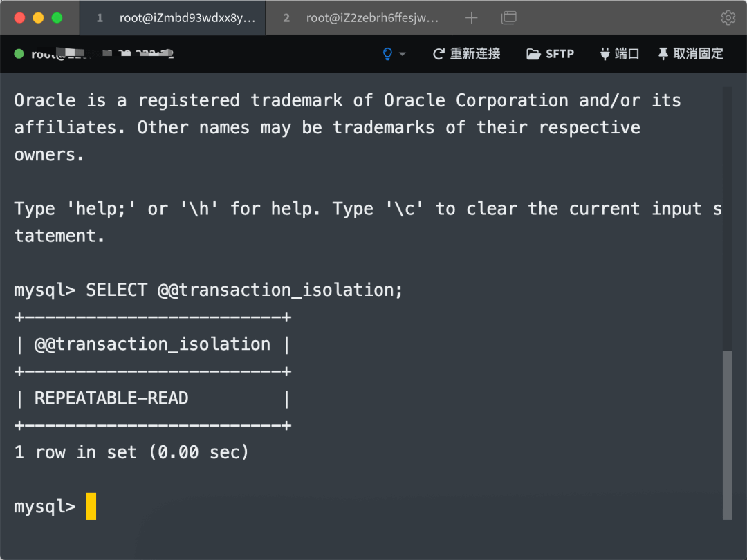This screenshot has height=560, width=747.
Task: Open the SFTP file transfer panel
Action: [551, 54]
